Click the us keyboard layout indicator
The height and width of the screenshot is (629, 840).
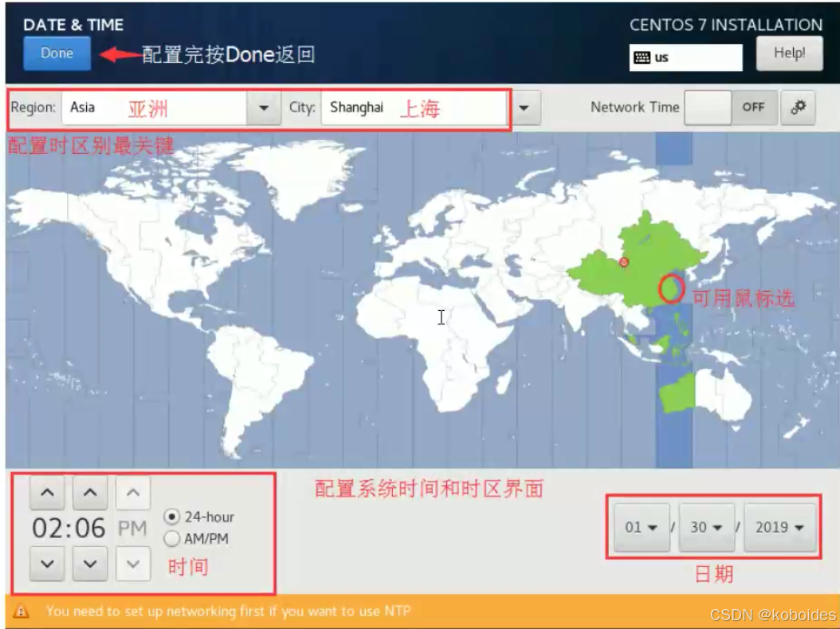point(685,57)
